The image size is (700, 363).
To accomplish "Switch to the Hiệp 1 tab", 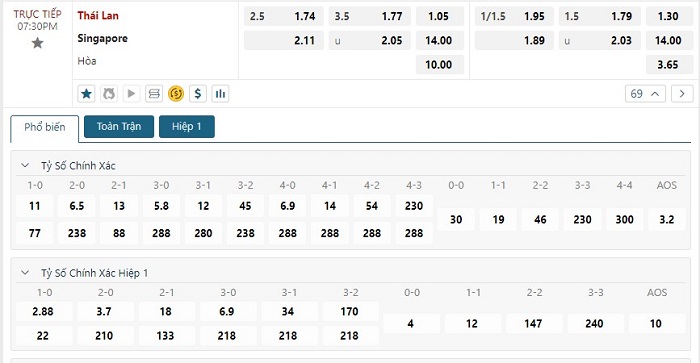I will tap(187, 126).
